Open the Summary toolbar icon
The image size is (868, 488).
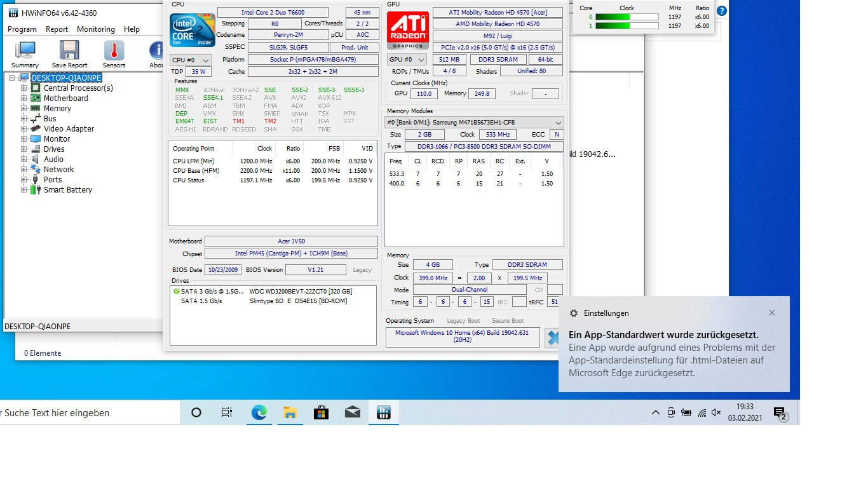25,54
